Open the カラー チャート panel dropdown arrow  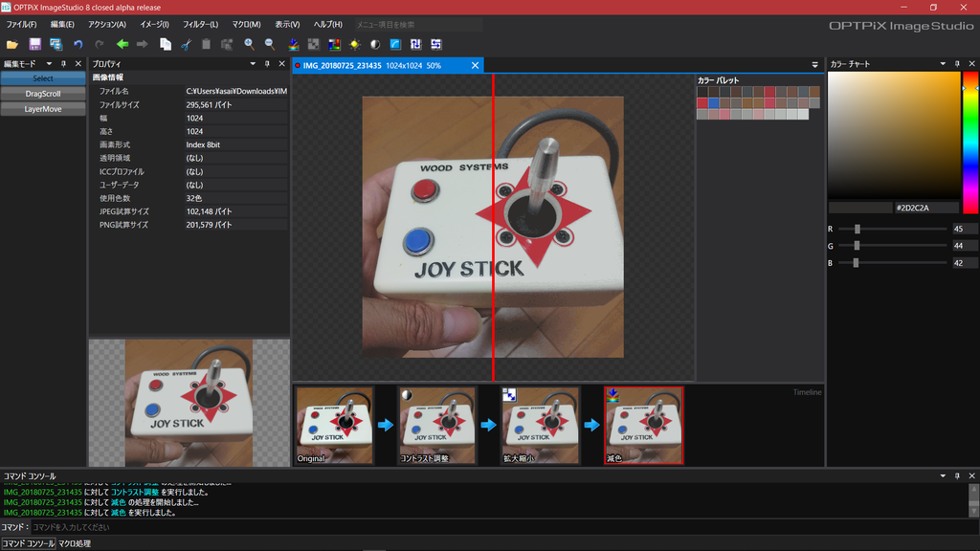click(x=943, y=64)
